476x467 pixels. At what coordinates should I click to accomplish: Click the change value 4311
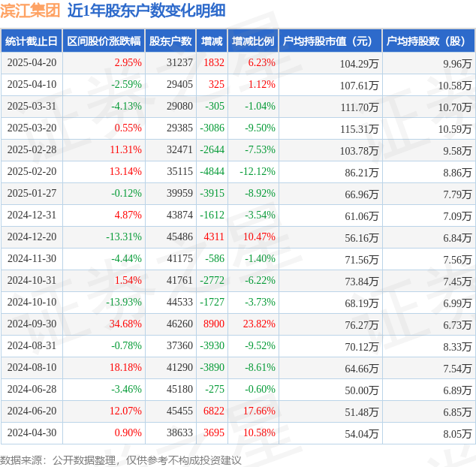pos(214,237)
